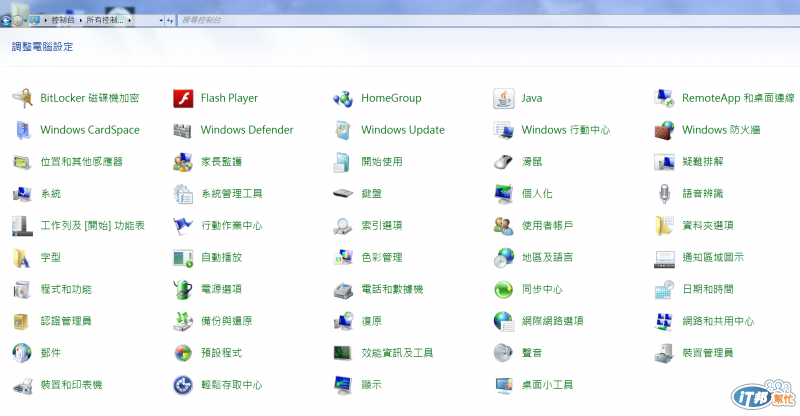This screenshot has width=800, height=416.
Task: Click the 資料夾選項 folder icon
Action: click(664, 226)
